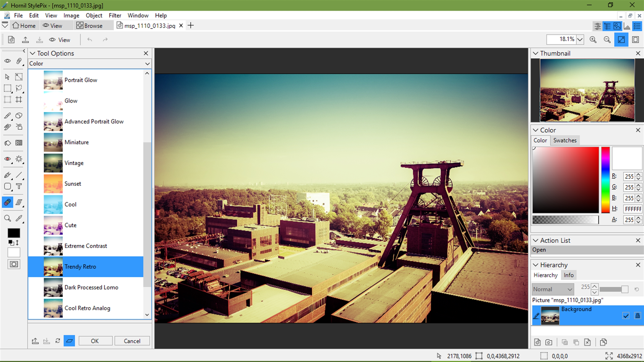Toggle the fit-to-window zoom button
Viewport: 644px width, 362px height.
(621, 40)
